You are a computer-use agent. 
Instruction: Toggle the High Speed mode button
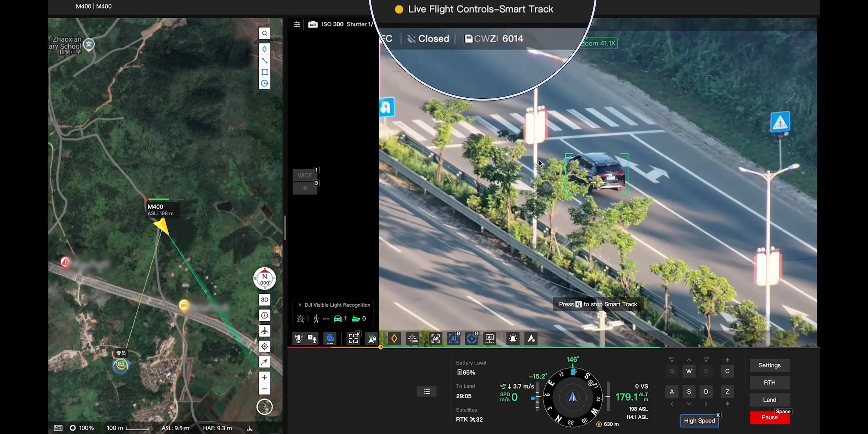[x=699, y=421]
